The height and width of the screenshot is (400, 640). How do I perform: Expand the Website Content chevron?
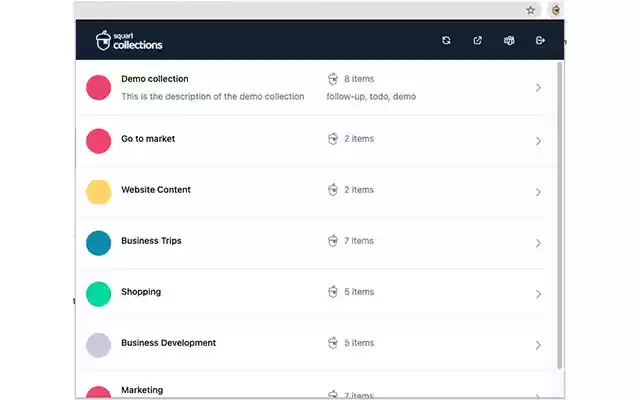(538, 192)
